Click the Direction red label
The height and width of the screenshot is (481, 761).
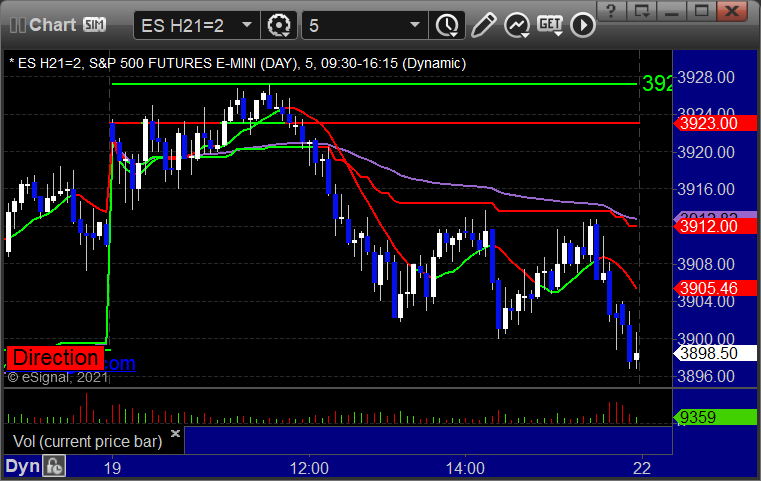coord(55,358)
